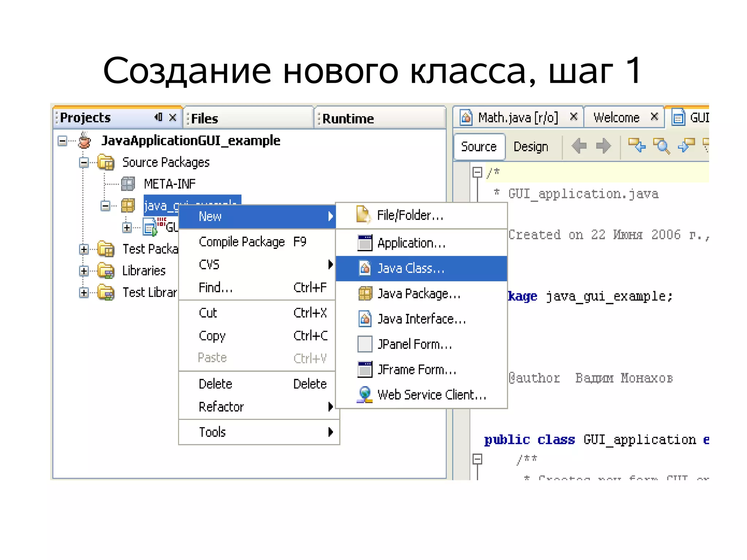
Task: Close the Welcome editor tab
Action: 654,117
